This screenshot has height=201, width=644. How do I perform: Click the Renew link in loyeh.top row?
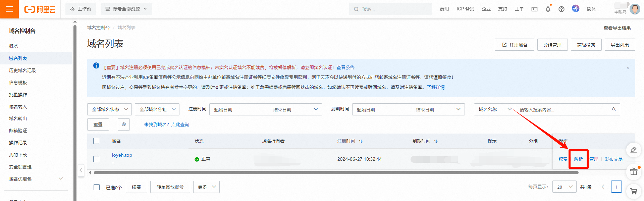(563, 159)
